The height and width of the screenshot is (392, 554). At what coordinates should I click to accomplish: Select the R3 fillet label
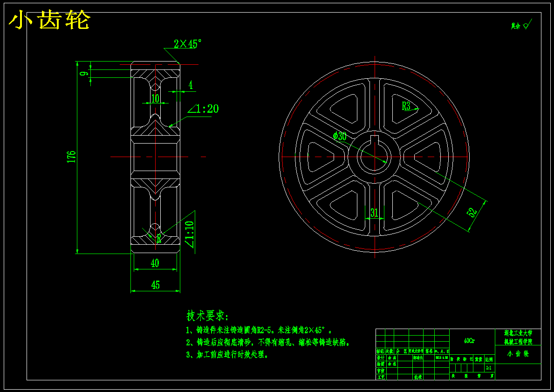tap(406, 106)
